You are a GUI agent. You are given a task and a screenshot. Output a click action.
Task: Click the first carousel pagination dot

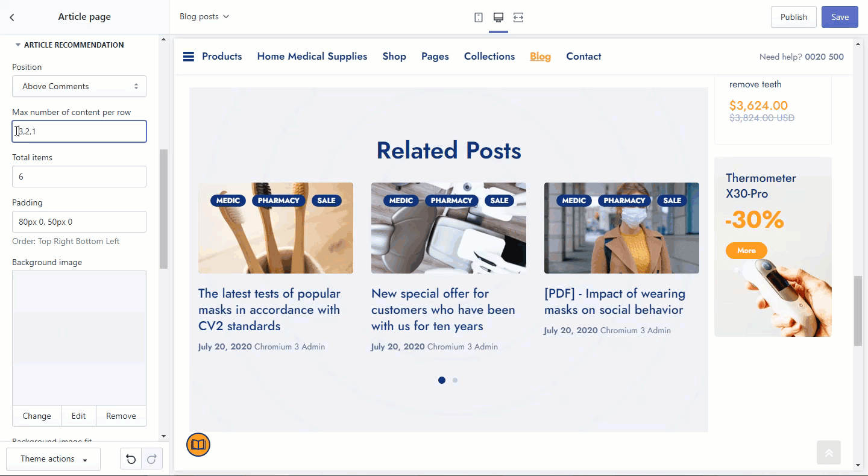(x=442, y=380)
